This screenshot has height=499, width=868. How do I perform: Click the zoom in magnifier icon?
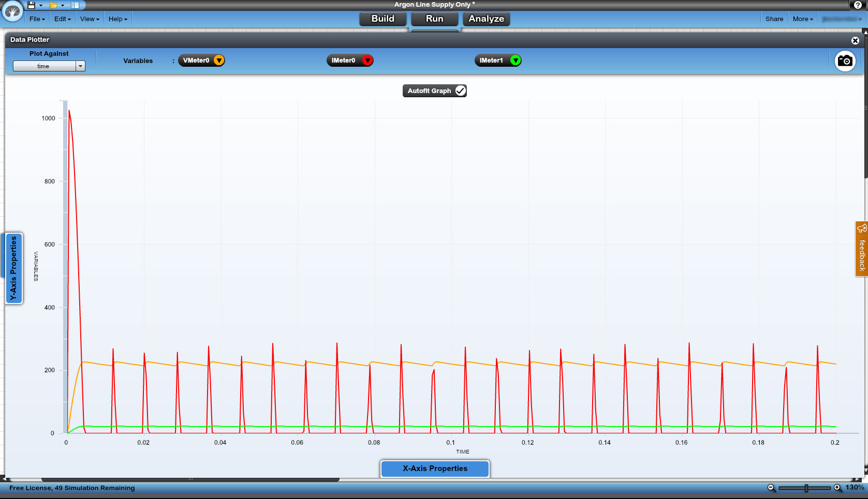837,488
